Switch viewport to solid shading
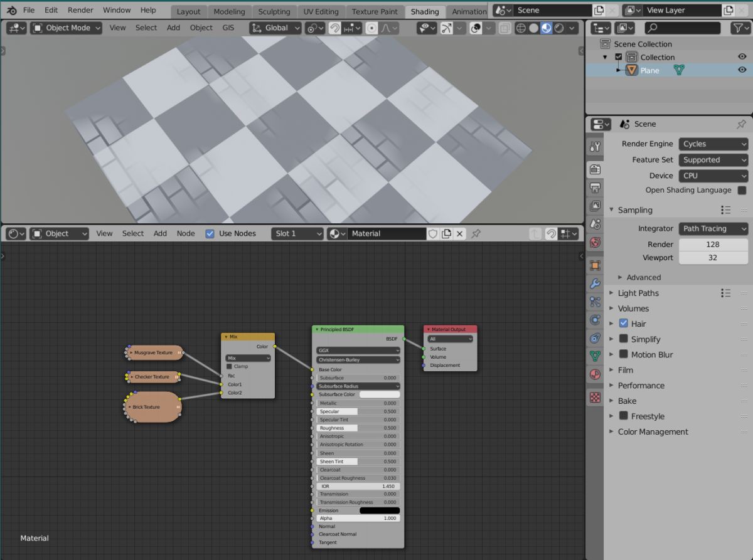 point(533,28)
